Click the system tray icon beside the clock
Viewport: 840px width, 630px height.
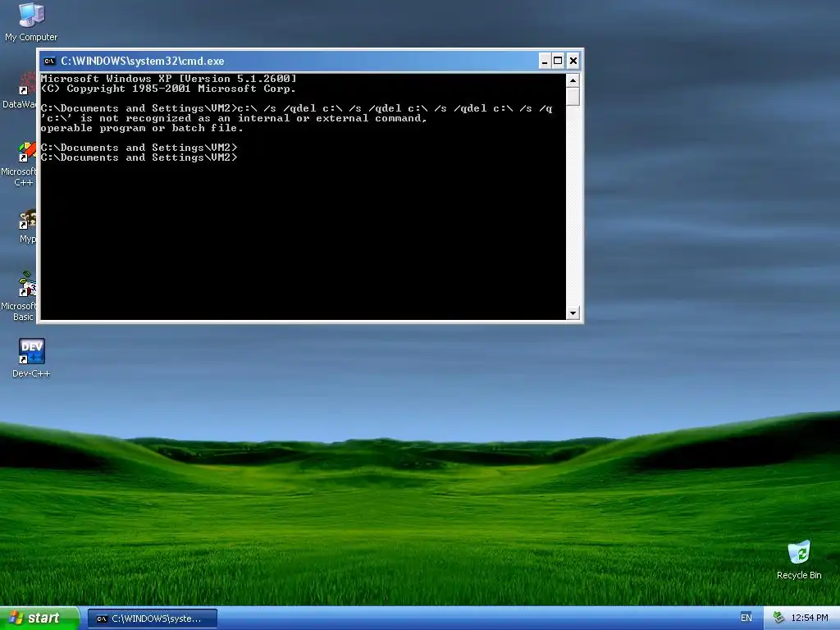click(x=778, y=618)
